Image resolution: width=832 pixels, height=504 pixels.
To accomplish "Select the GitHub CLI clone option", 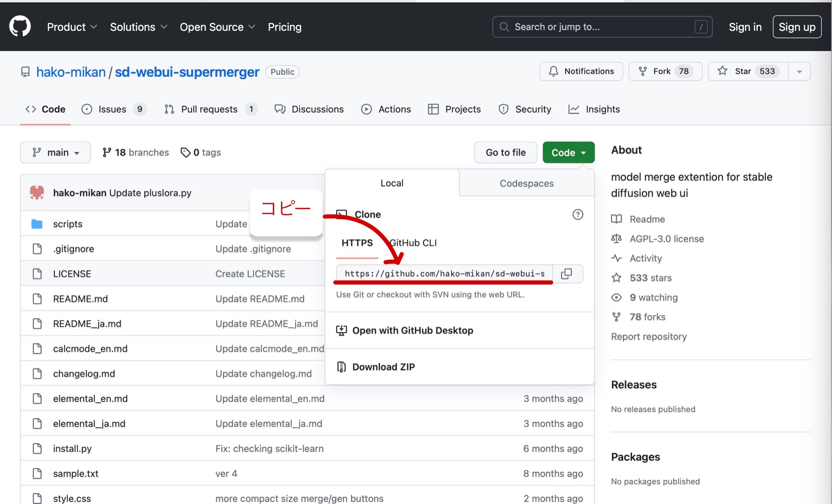I will [414, 243].
